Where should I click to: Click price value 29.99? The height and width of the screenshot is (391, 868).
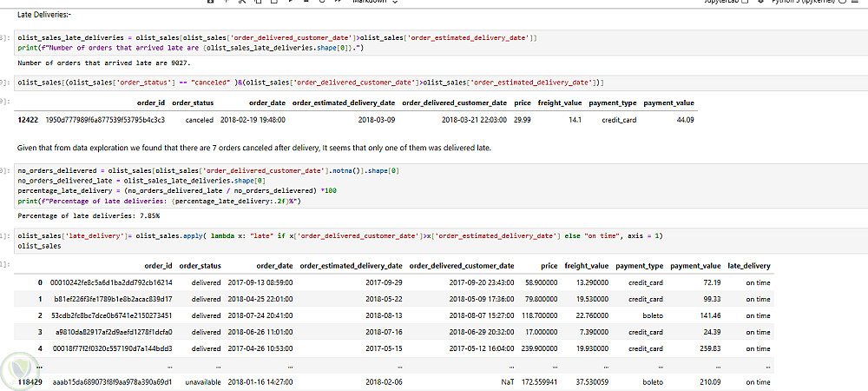tap(522, 120)
